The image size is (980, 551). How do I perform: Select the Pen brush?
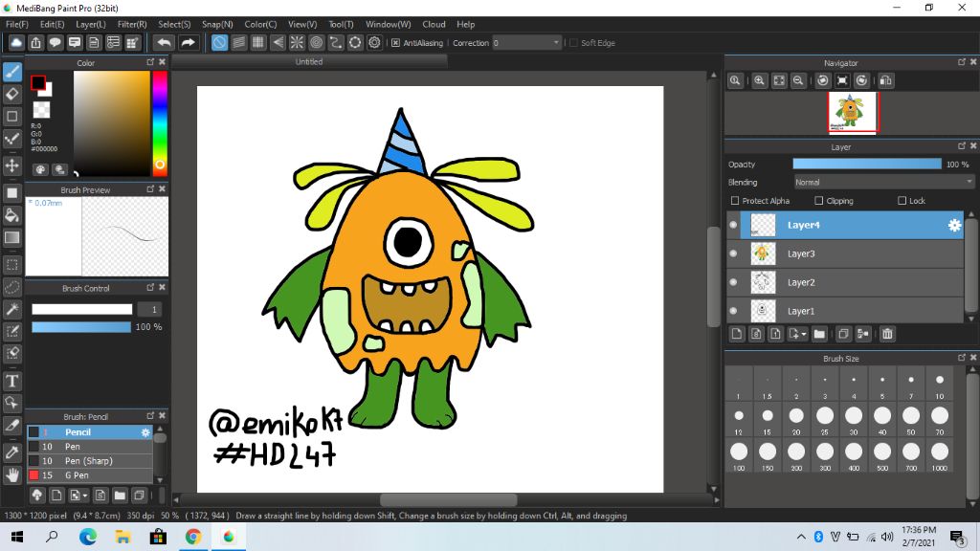(89, 447)
